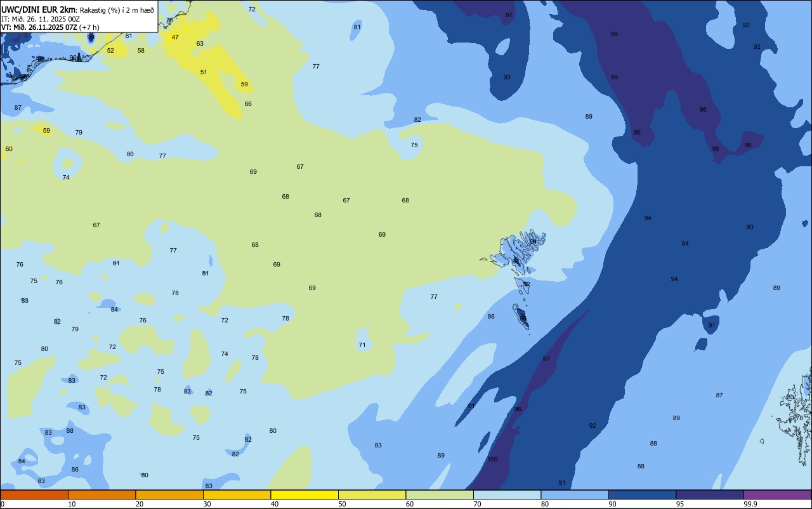Click the dark orange 0–10 legend swatch

(34, 494)
